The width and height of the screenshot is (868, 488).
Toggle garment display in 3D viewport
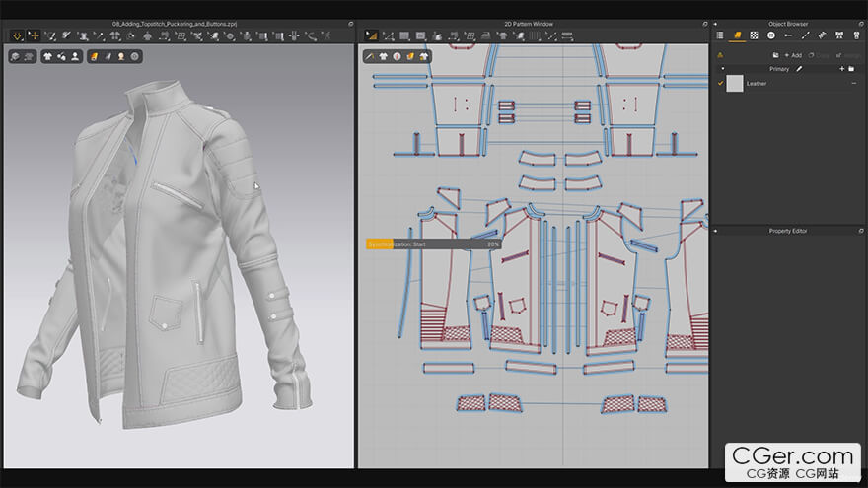click(48, 56)
